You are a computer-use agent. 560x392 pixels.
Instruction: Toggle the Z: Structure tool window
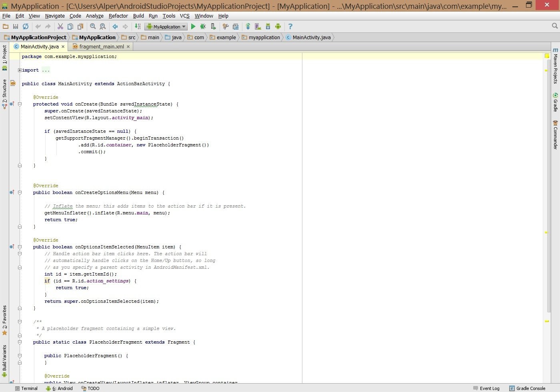tap(4, 94)
